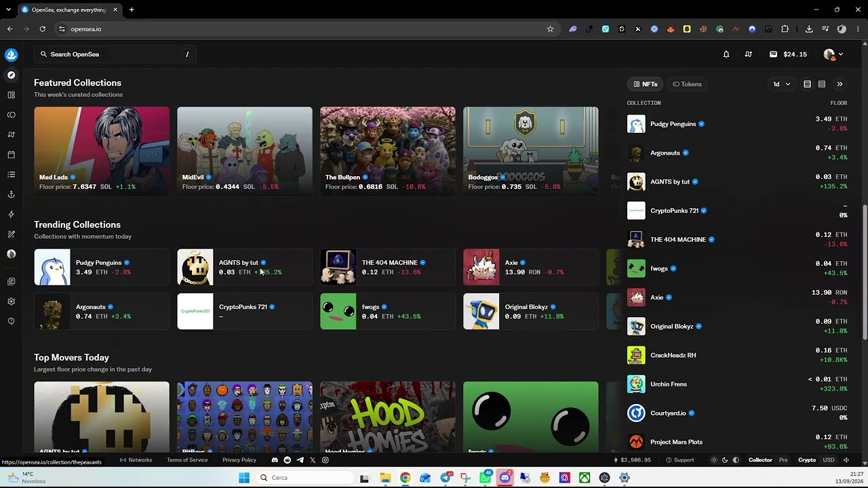
Task: Open the wallet balance $24.15
Action: [x=787, y=54]
